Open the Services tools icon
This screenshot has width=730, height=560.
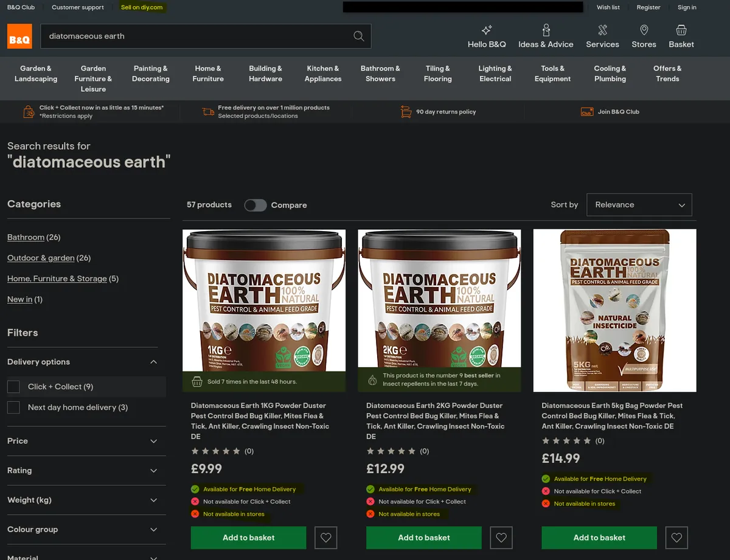(602, 30)
